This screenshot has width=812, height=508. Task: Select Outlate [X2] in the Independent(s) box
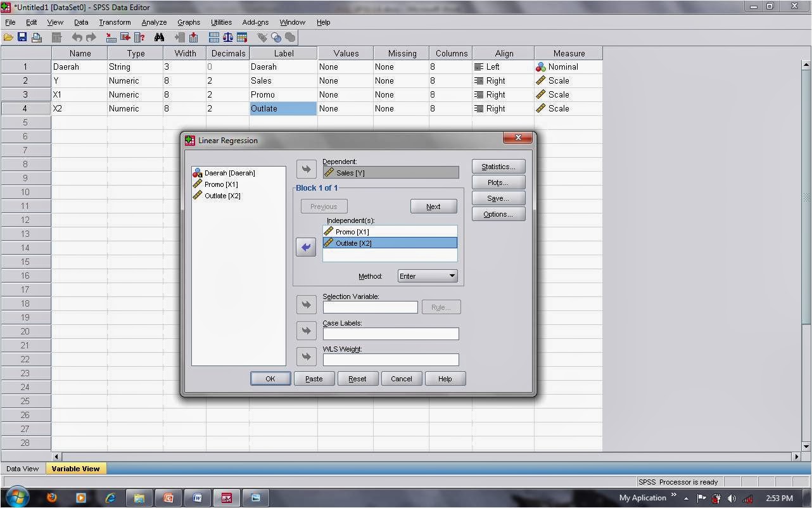pos(390,243)
